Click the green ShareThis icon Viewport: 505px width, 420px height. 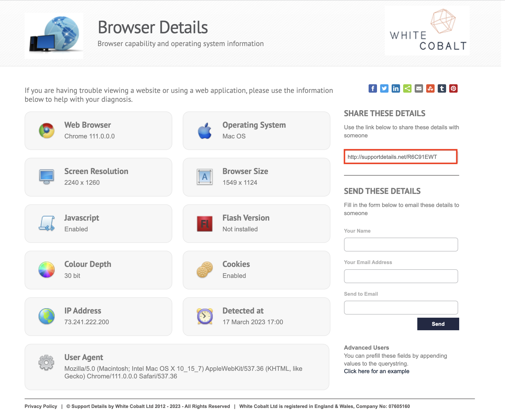[x=407, y=88]
